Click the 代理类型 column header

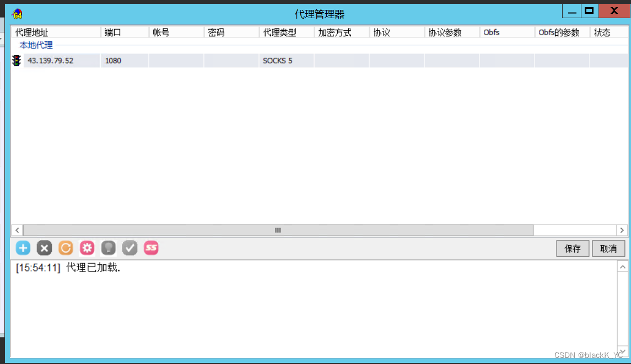click(x=287, y=32)
